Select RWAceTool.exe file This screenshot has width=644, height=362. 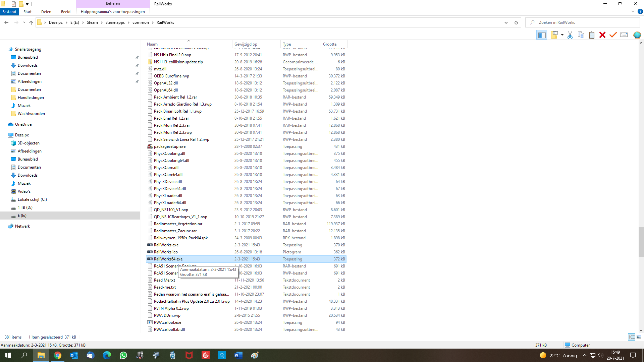(167, 322)
